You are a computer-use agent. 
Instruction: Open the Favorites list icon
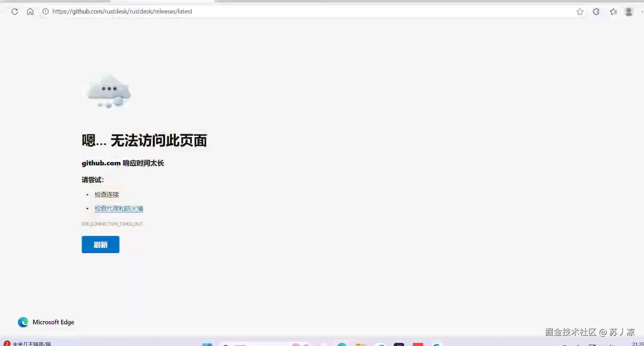[613, 12]
